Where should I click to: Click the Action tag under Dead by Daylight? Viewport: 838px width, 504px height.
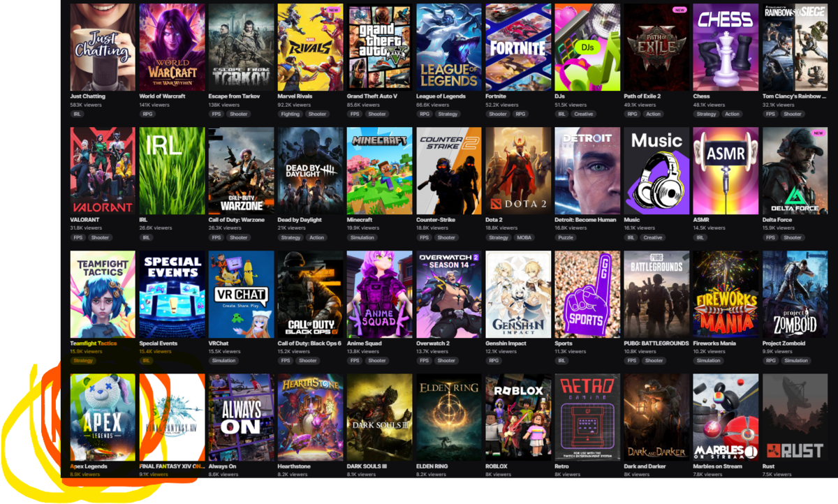tap(317, 237)
